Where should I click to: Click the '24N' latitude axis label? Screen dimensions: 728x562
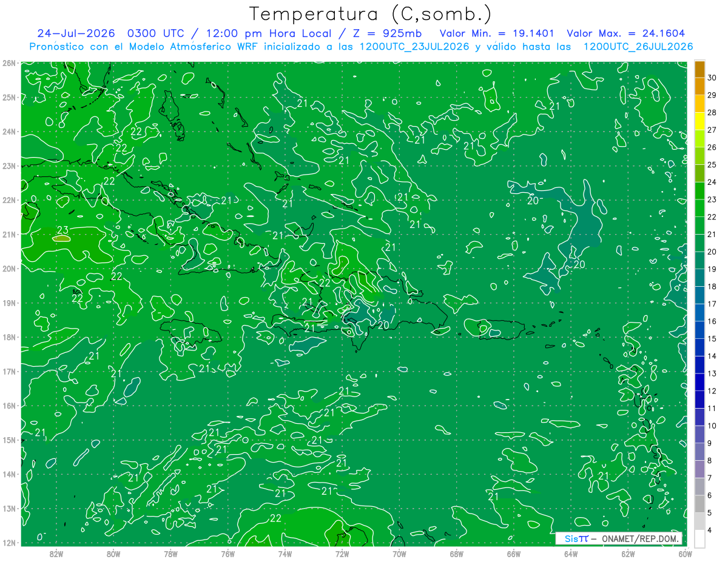9,132
